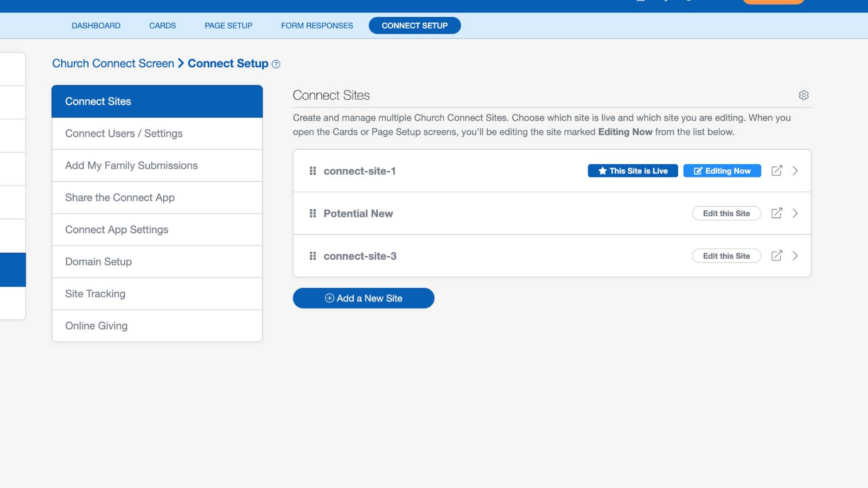The height and width of the screenshot is (488, 868).
Task: Grab the drag handle for connect-site-3
Action: [x=312, y=256]
